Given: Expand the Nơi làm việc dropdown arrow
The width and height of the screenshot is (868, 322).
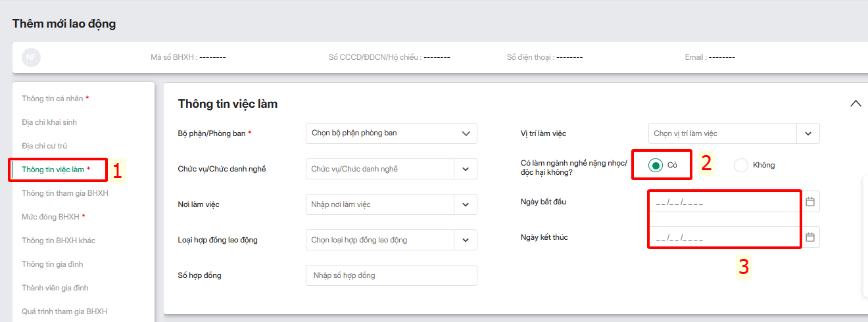Looking at the screenshot, I should click(x=466, y=204).
